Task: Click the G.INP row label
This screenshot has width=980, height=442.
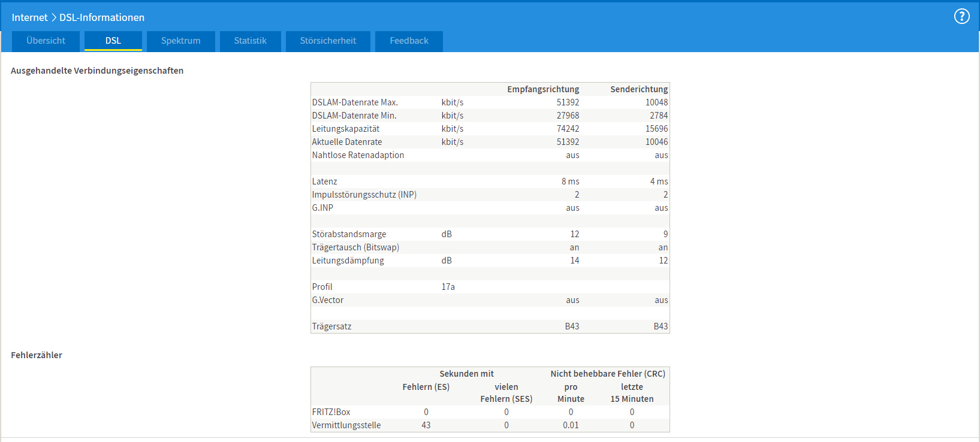Action: (322, 208)
